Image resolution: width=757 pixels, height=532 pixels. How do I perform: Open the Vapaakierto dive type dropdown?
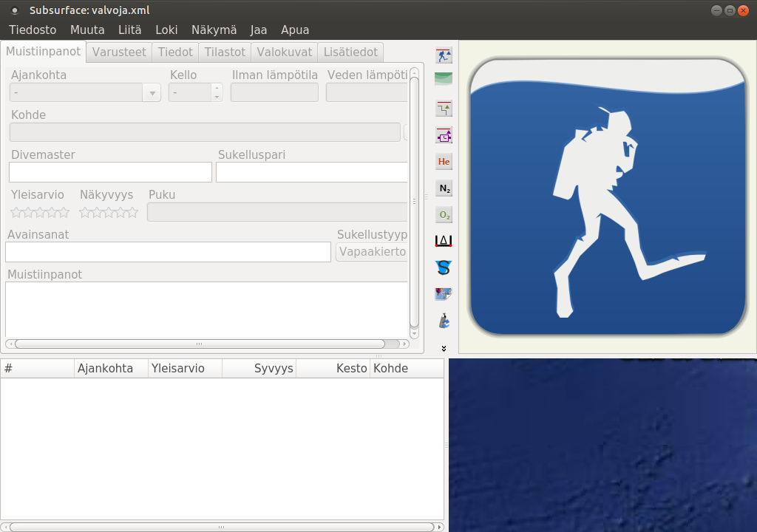372,252
